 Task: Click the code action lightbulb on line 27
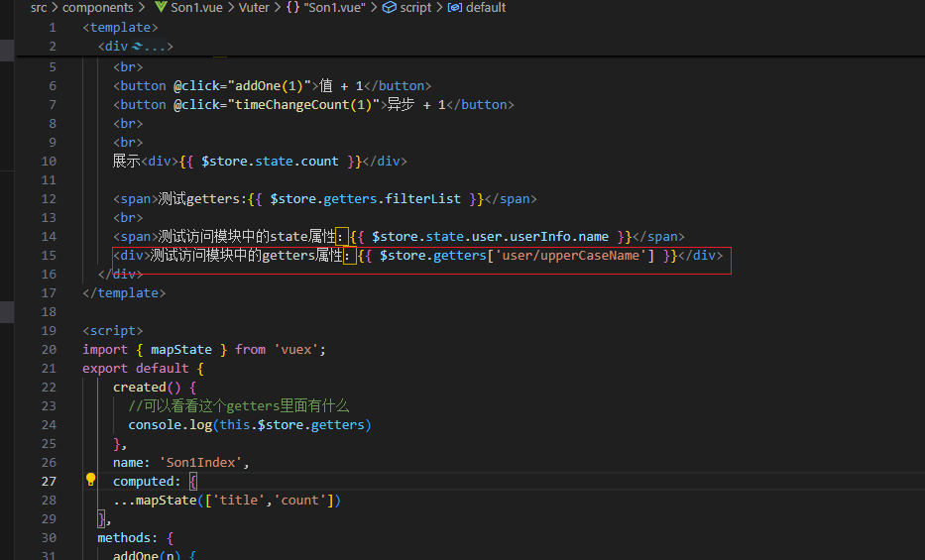tap(90, 480)
